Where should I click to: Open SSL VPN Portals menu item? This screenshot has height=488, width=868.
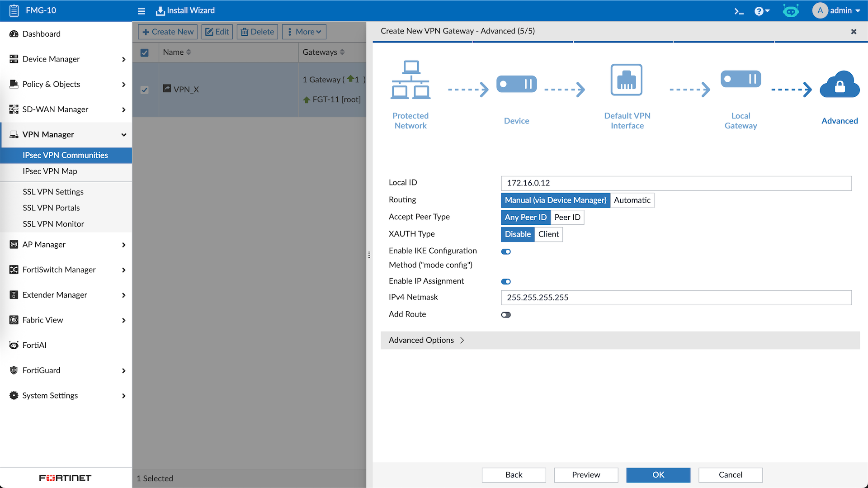click(x=51, y=208)
